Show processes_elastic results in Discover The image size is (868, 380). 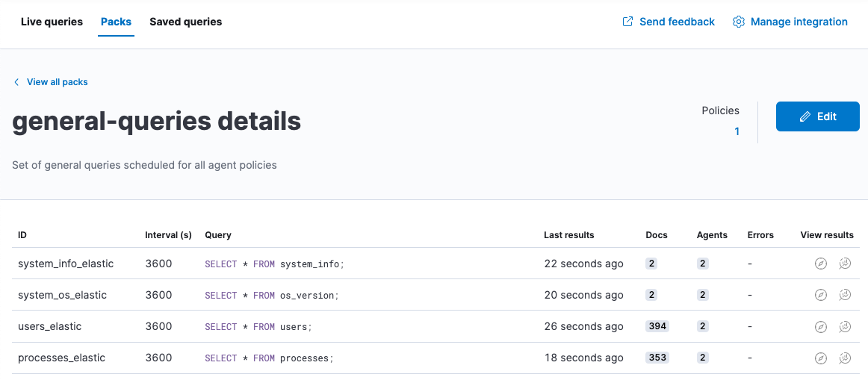[x=820, y=358]
